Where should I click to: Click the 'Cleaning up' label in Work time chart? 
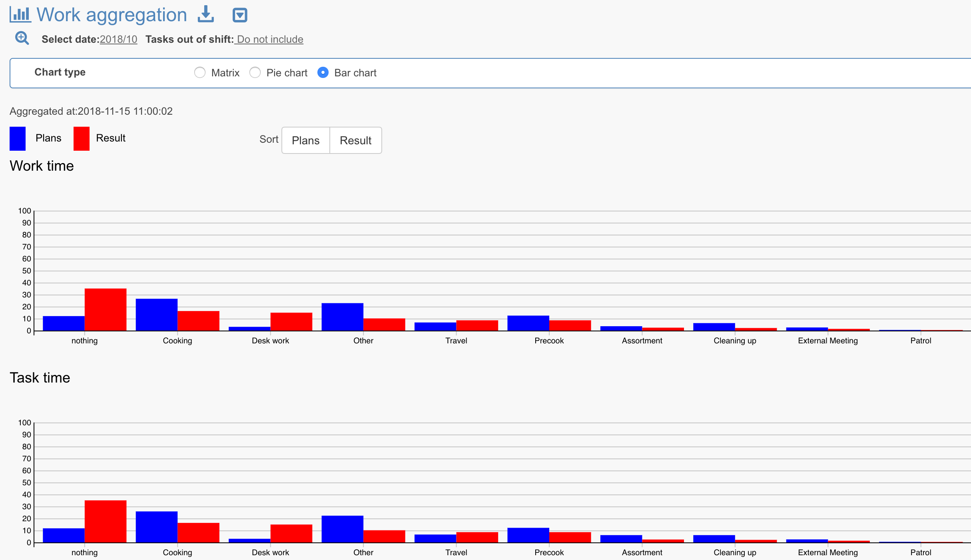click(735, 341)
